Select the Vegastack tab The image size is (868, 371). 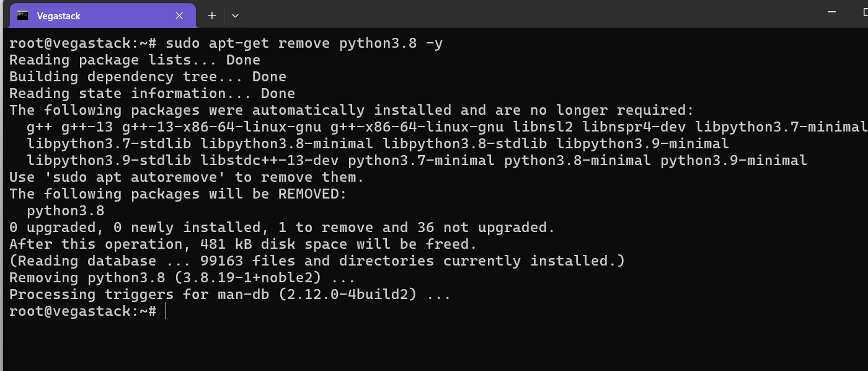coord(99,16)
